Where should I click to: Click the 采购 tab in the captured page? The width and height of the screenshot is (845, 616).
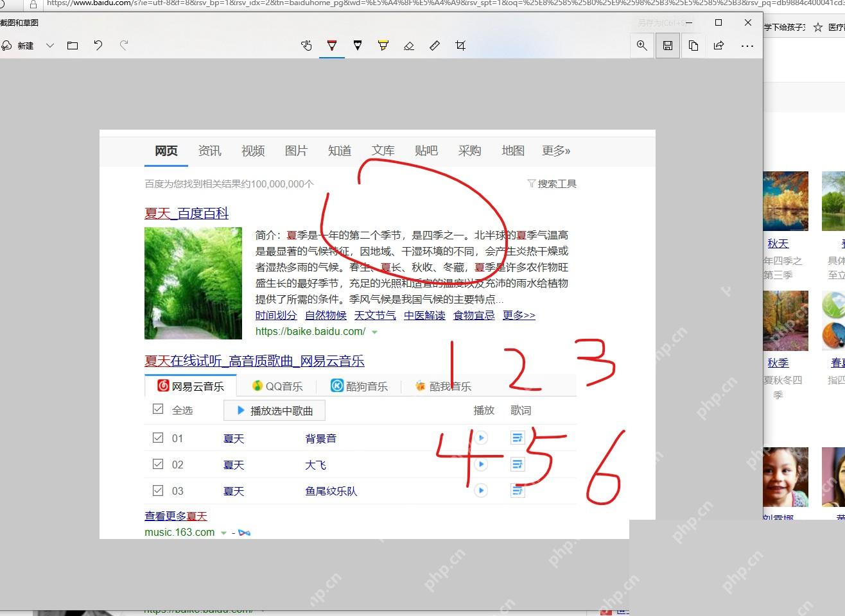pos(469,151)
